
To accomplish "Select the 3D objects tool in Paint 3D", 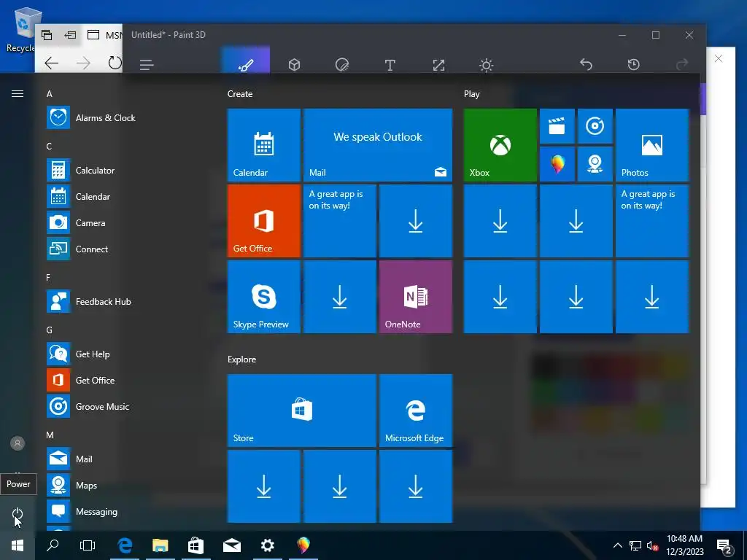I will [x=294, y=65].
